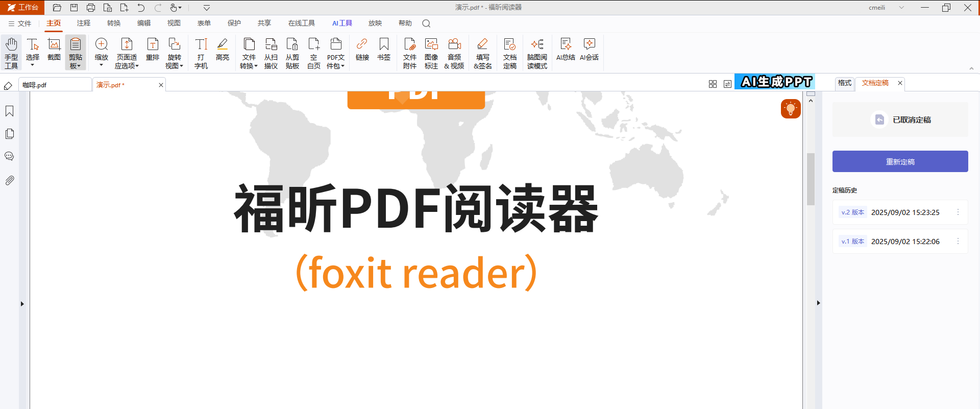Insert a blank page (空白页)

point(314,53)
